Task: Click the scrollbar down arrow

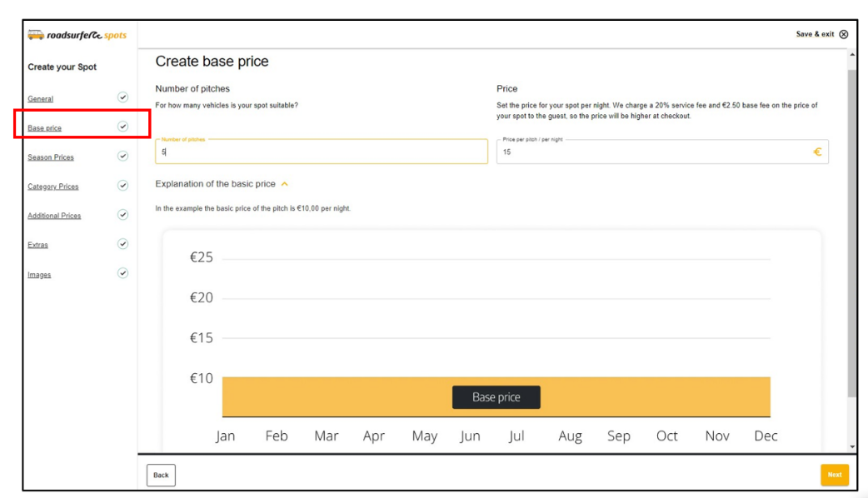Action: click(852, 446)
